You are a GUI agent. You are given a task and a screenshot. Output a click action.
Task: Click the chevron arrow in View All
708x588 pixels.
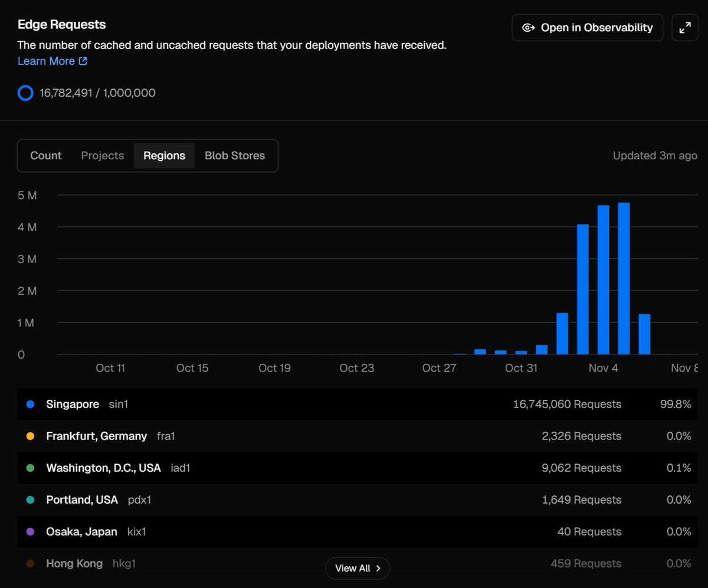378,569
